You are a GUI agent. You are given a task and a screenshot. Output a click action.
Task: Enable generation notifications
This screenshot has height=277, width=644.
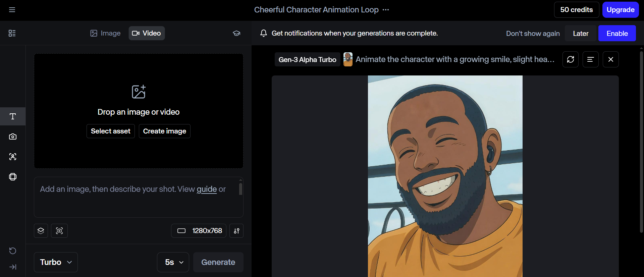point(617,34)
